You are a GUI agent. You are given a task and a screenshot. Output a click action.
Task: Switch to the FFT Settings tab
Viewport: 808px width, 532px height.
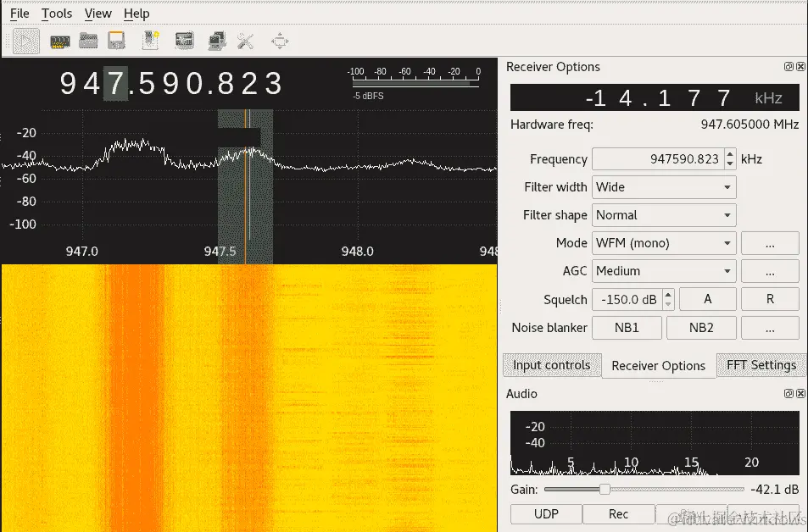pyautogui.click(x=761, y=365)
